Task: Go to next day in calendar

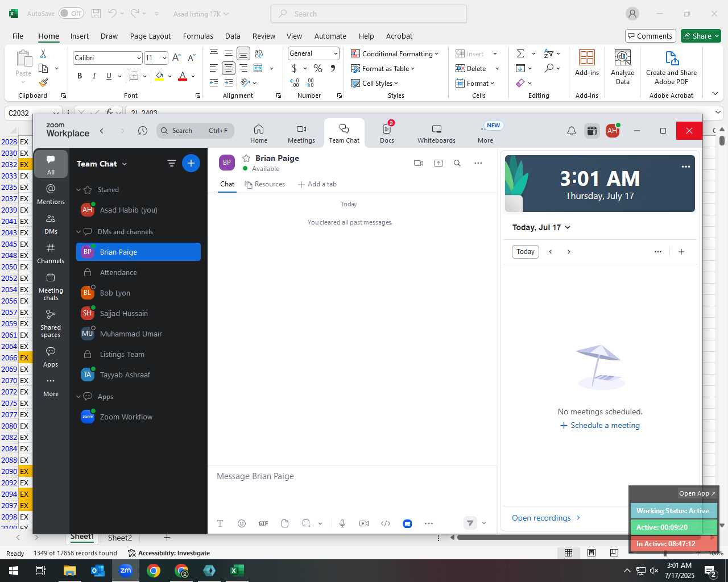Action: click(x=569, y=252)
